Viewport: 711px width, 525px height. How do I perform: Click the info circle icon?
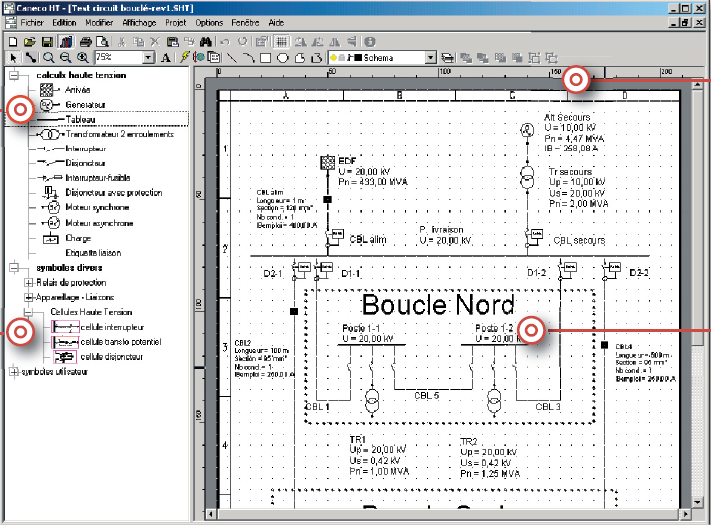click(370, 42)
